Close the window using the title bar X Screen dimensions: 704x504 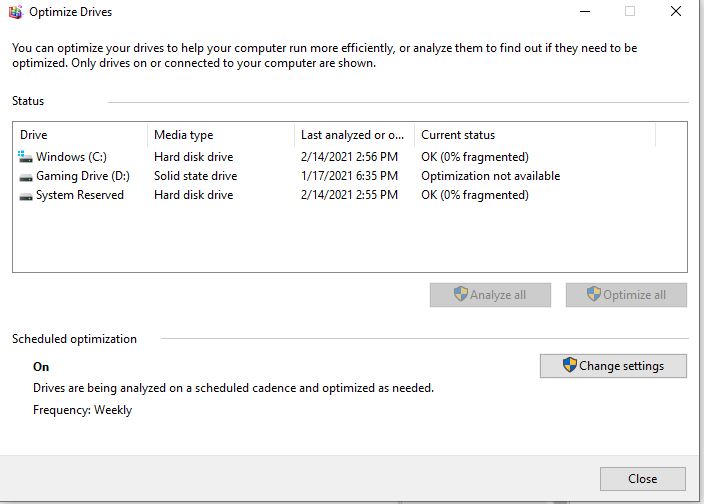[x=676, y=11]
